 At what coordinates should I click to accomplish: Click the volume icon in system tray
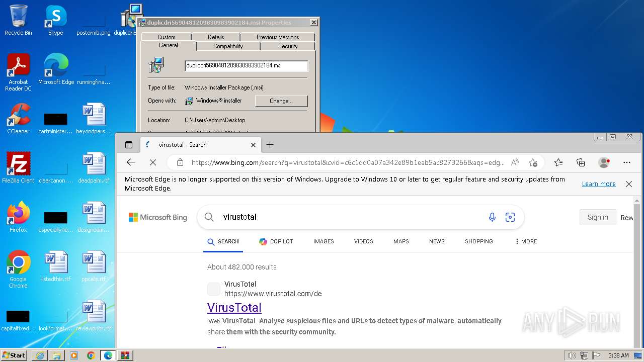click(x=572, y=355)
